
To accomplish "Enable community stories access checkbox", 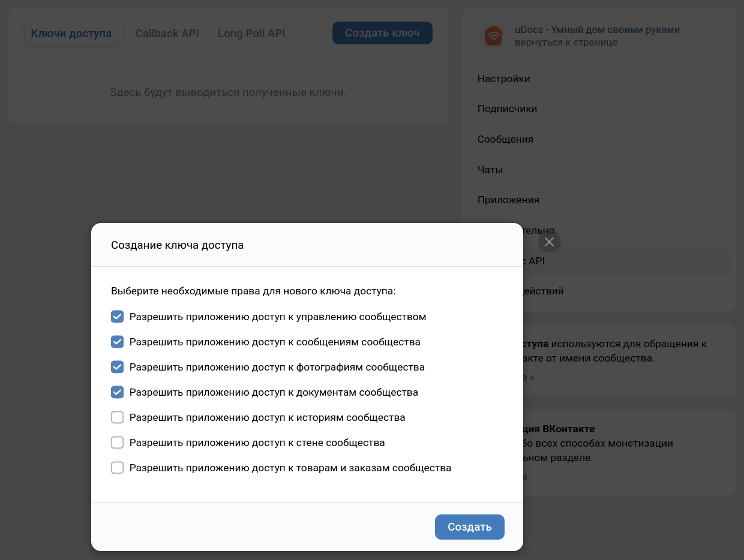I will tap(118, 417).
